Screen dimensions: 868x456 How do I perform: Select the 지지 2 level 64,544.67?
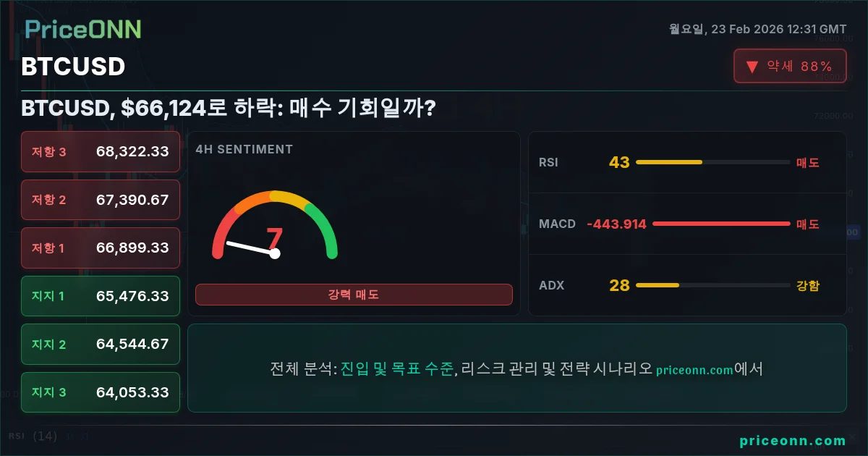(101, 344)
